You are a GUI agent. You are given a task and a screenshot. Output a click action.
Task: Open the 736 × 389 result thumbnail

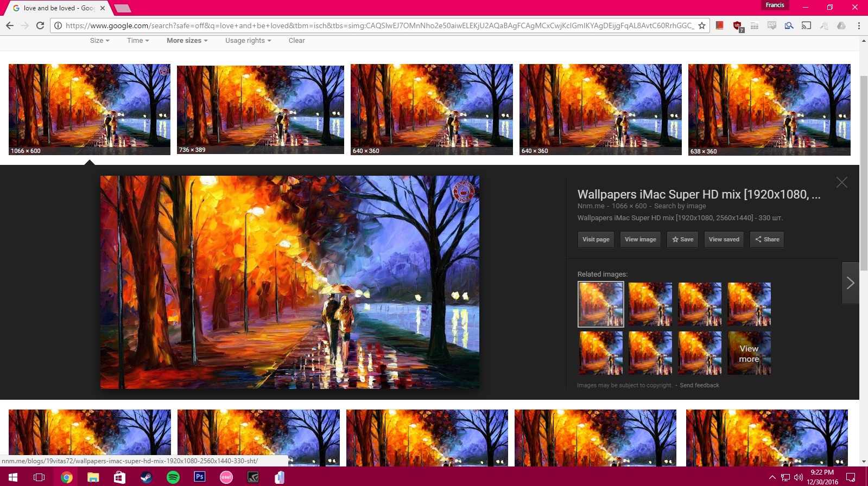pyautogui.click(x=261, y=110)
